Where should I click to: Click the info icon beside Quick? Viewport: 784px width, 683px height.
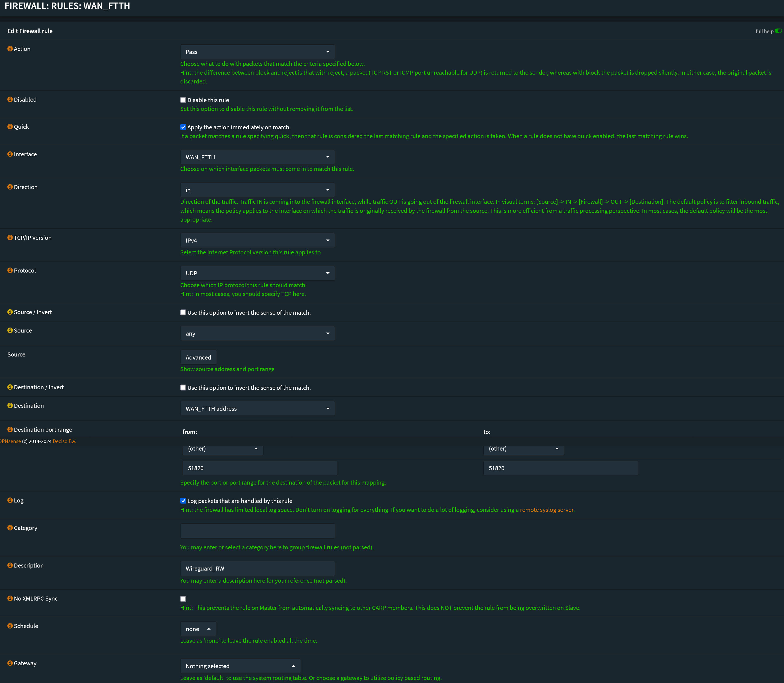pos(10,127)
